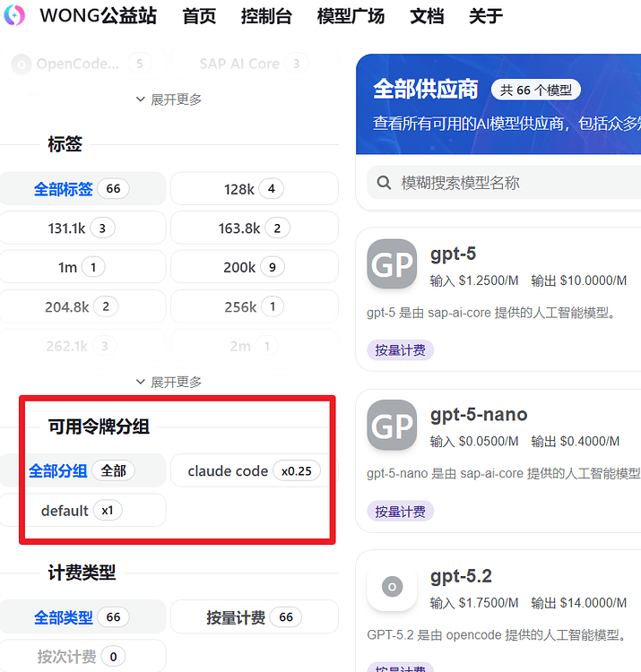The width and height of the screenshot is (641, 672).
Task: Click gpt-5 output price $10.0000/M
Action: [578, 280]
